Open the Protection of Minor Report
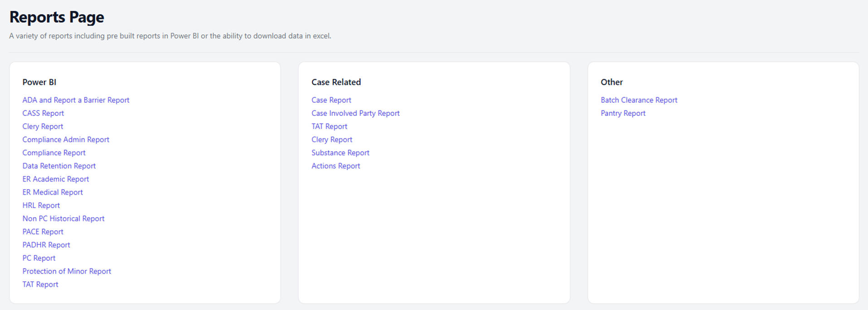Viewport: 868px width, 310px height. click(67, 271)
